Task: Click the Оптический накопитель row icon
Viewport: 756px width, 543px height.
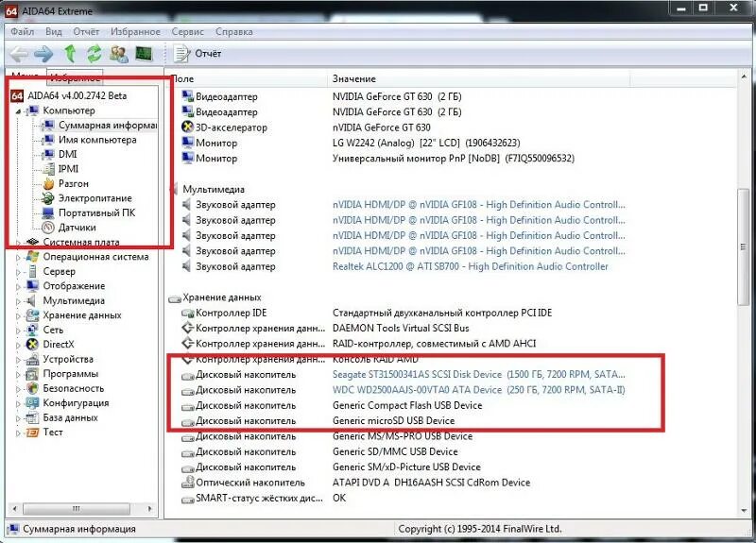Action: [x=187, y=483]
